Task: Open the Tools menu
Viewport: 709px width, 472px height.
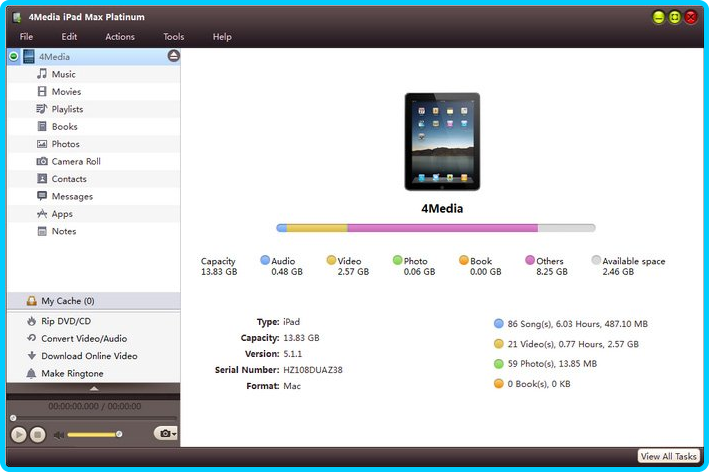Action: point(174,37)
